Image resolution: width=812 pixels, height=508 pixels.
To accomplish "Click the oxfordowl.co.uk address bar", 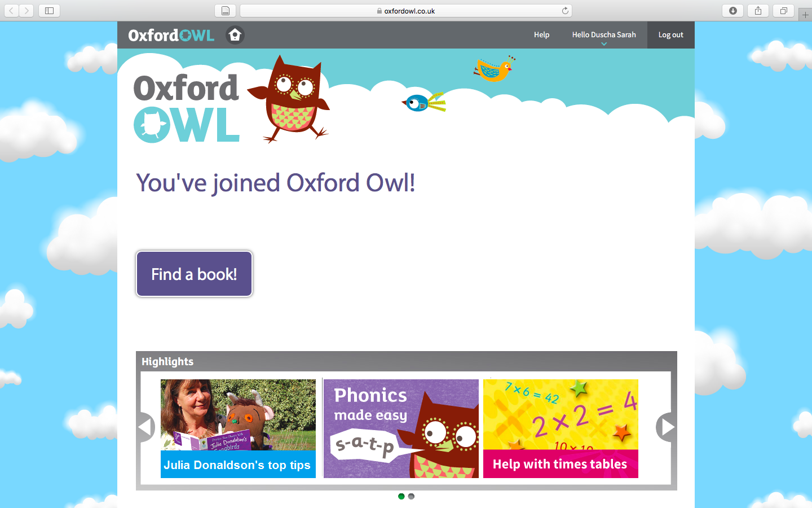I will (x=406, y=11).
